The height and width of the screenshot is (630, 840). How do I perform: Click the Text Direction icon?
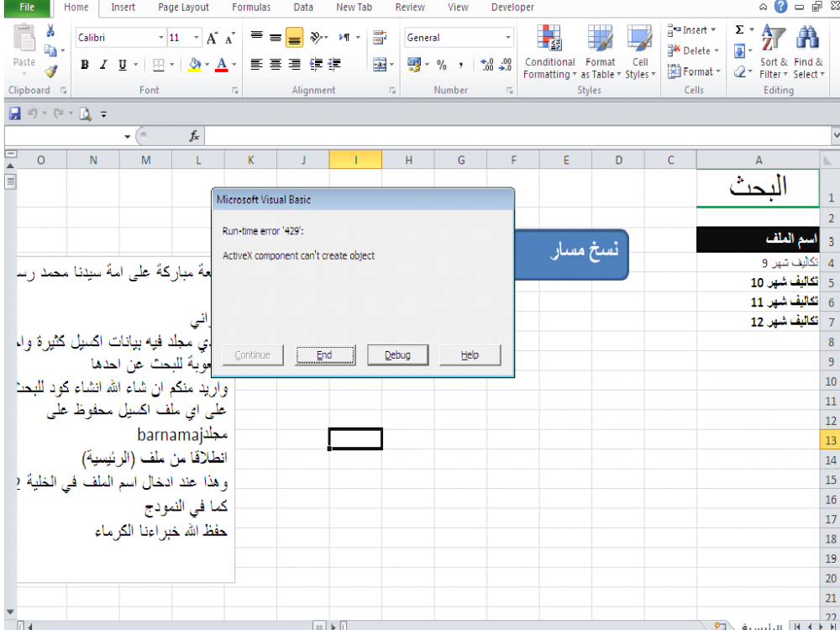(x=344, y=38)
